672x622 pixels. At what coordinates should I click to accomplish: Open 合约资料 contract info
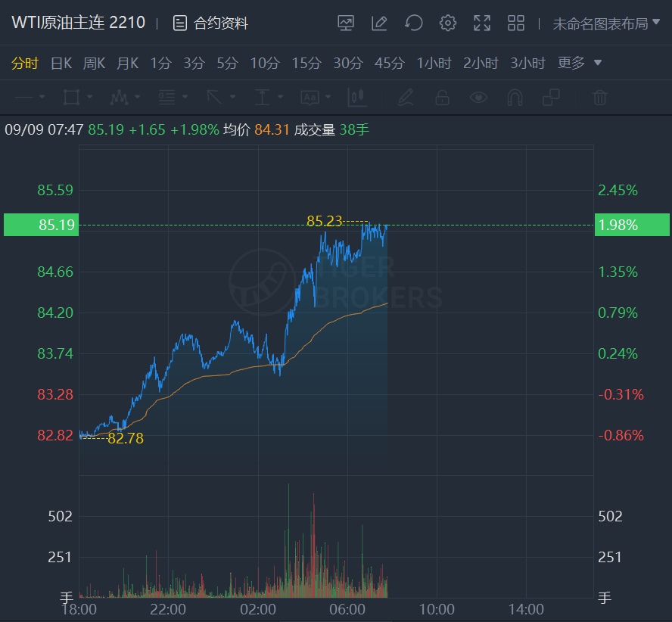click(210, 23)
